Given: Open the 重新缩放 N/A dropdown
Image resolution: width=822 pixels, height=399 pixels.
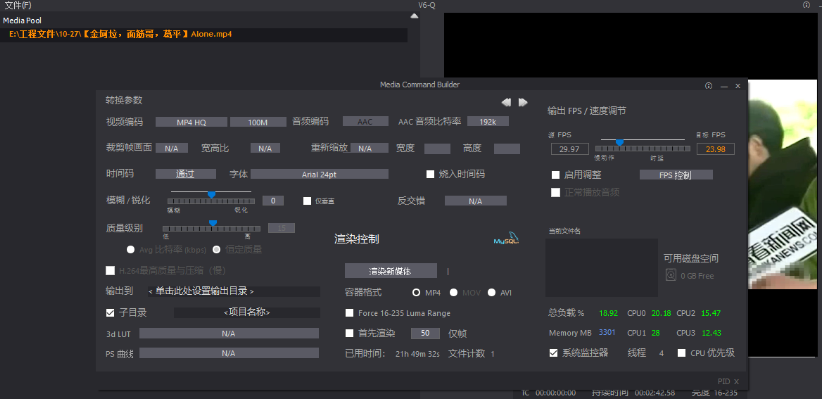Looking at the screenshot, I should [x=370, y=148].
